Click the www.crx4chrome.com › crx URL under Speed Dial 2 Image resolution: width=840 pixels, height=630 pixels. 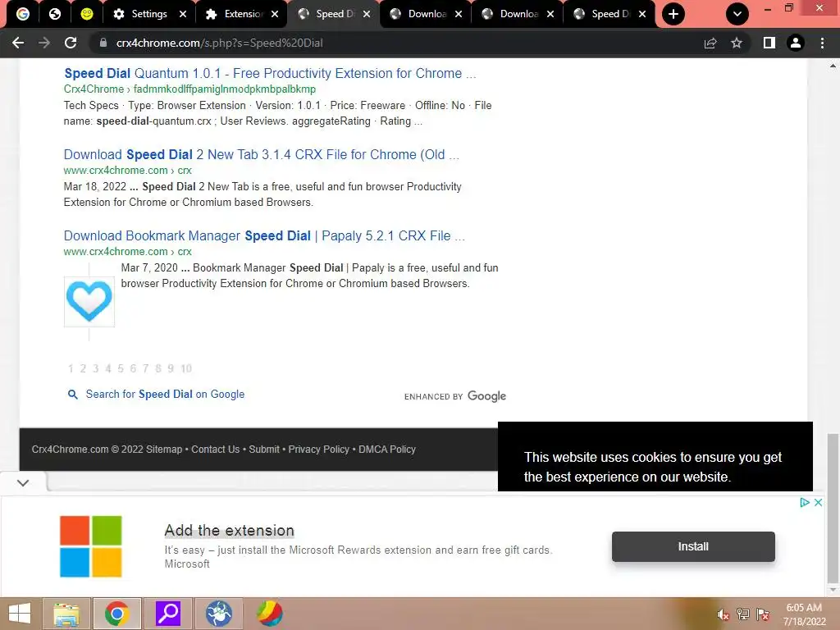click(x=127, y=171)
